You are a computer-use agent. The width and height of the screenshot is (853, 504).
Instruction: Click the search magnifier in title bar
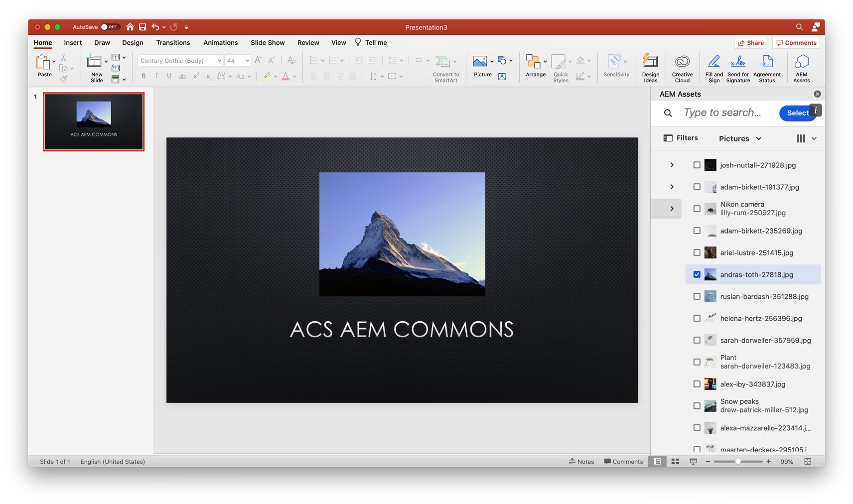click(x=799, y=27)
